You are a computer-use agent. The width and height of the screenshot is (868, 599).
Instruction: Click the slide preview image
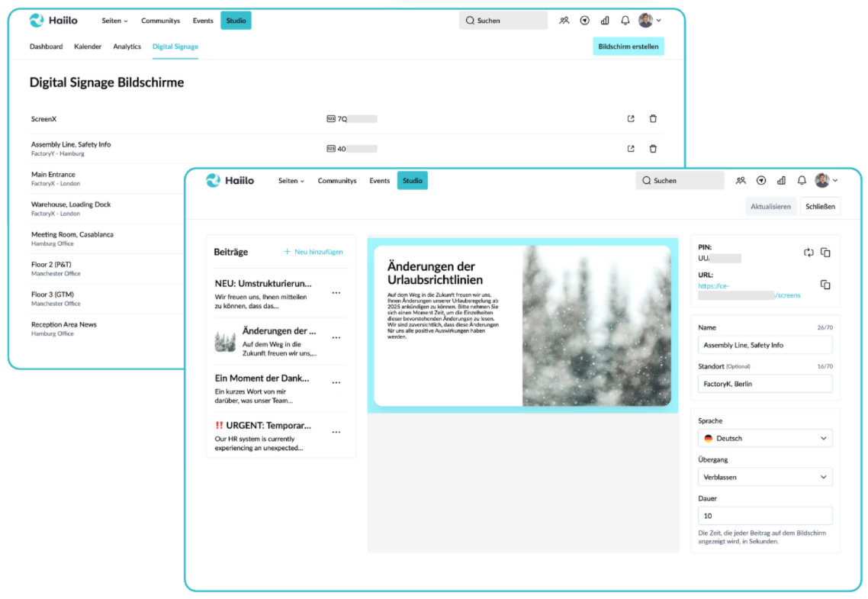(x=596, y=326)
